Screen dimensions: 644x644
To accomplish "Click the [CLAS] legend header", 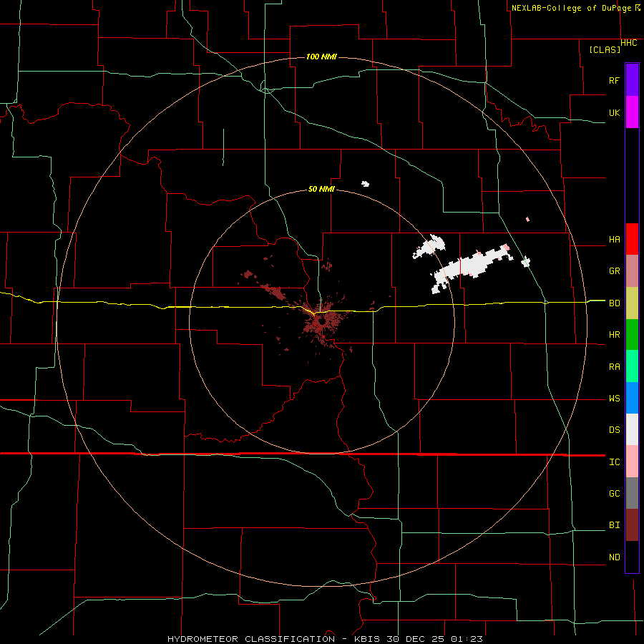I will (605, 49).
